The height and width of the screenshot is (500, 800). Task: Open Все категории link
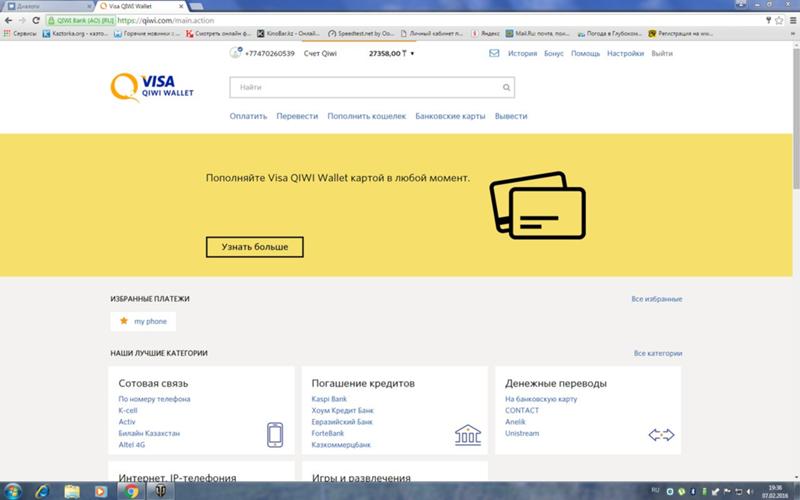click(x=658, y=353)
